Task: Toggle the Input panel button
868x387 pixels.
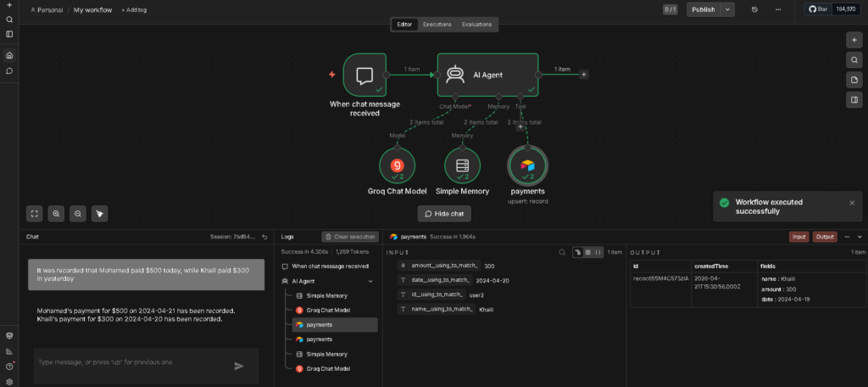Action: click(x=798, y=237)
